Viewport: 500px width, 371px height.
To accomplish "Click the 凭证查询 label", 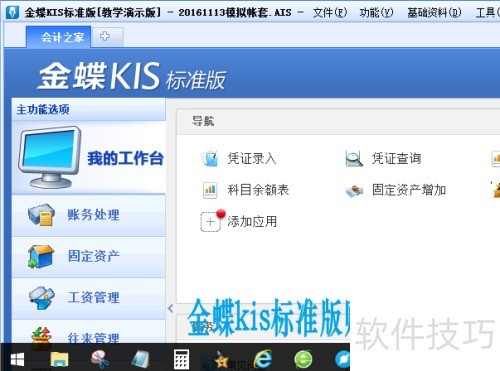I will pos(396,158).
